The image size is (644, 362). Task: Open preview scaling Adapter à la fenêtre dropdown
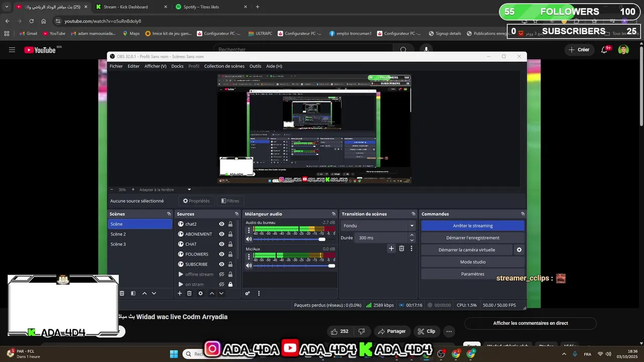166,190
